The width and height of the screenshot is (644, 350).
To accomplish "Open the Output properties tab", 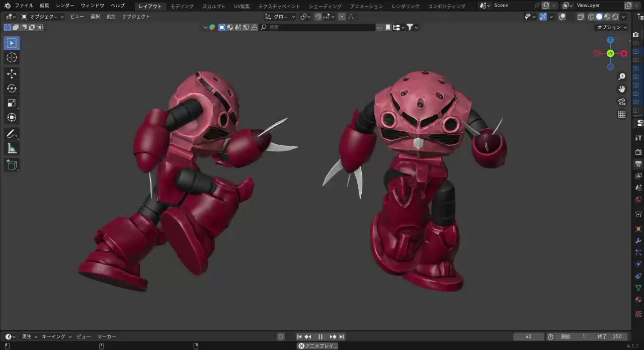I will pos(638,164).
